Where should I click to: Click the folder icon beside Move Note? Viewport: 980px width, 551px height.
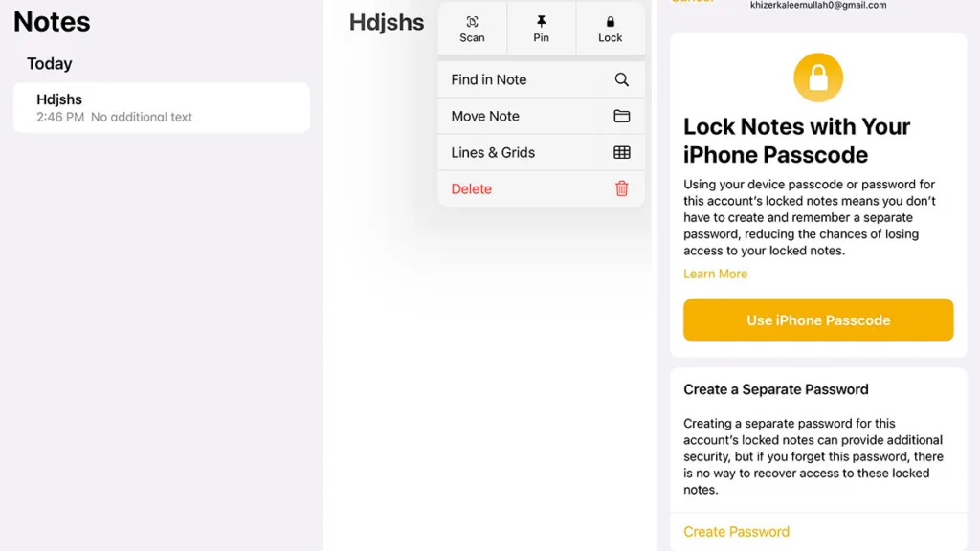coord(621,116)
